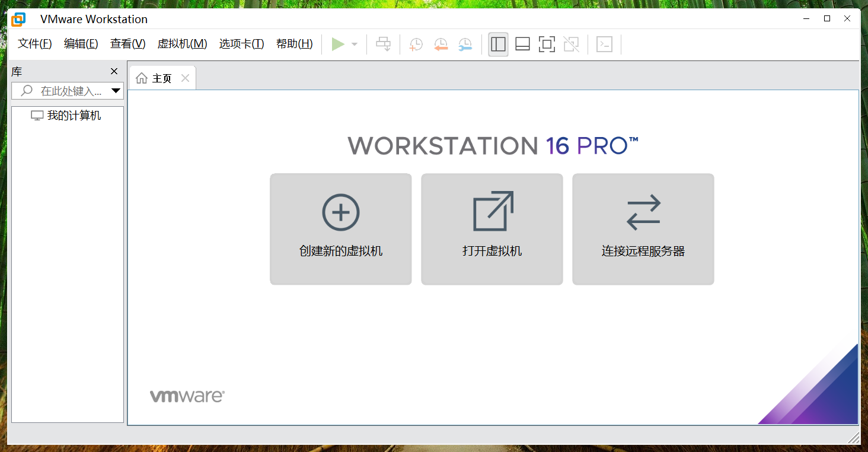Click the console view toolbar icon

604,44
